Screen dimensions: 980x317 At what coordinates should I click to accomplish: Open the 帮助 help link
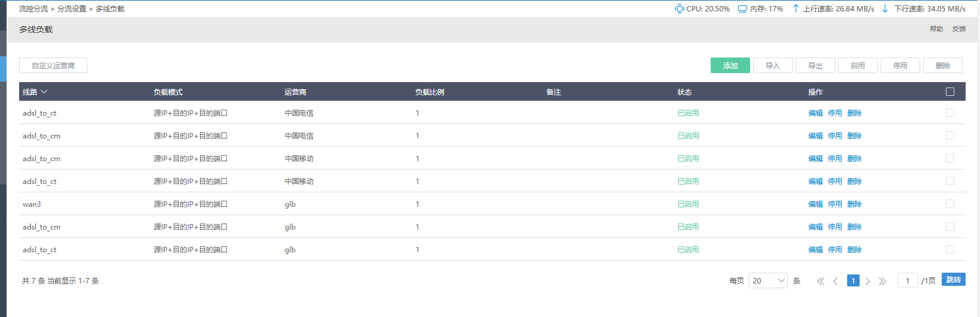936,29
